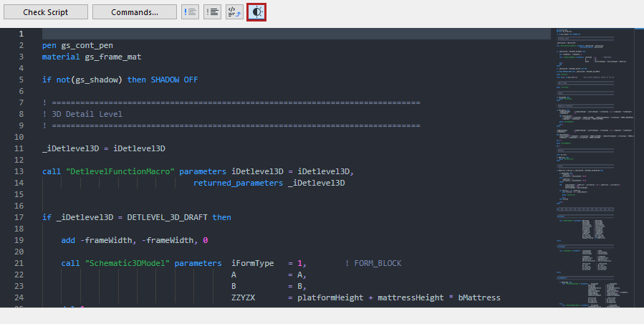Click the text "pen gs_cont_pen"
The height and width of the screenshot is (324, 644).
pos(77,45)
